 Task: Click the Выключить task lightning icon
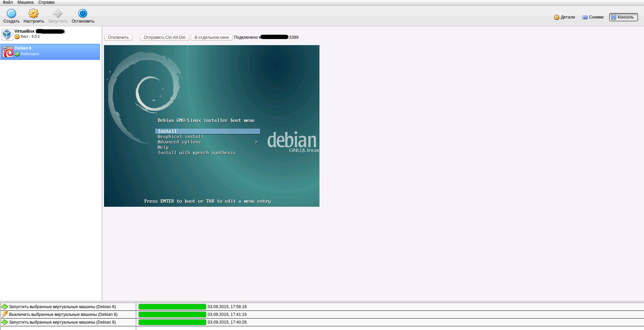(x=5, y=315)
